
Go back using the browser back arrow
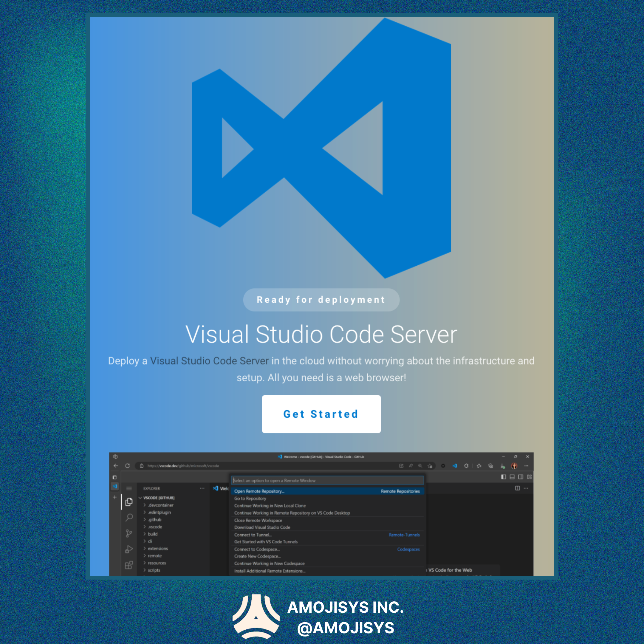(x=116, y=466)
